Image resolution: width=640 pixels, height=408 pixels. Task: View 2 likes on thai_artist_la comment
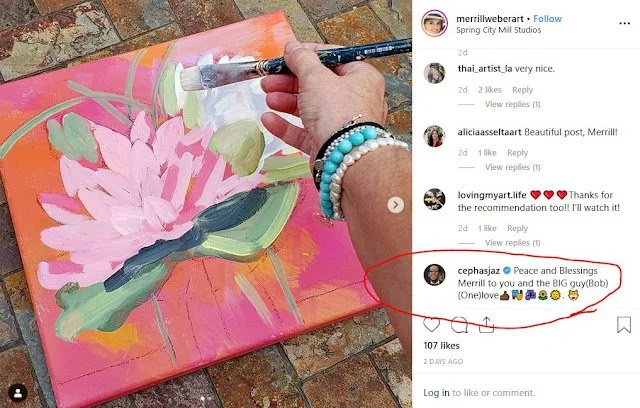point(489,90)
